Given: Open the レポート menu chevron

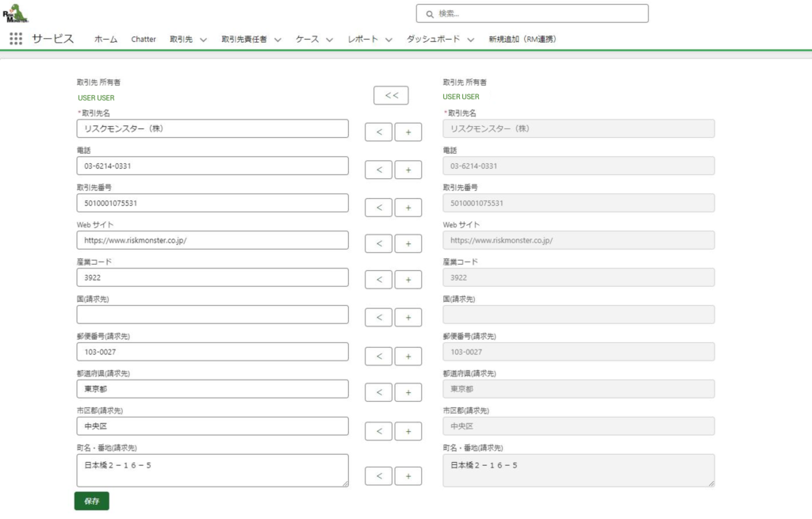Looking at the screenshot, I should [389, 40].
